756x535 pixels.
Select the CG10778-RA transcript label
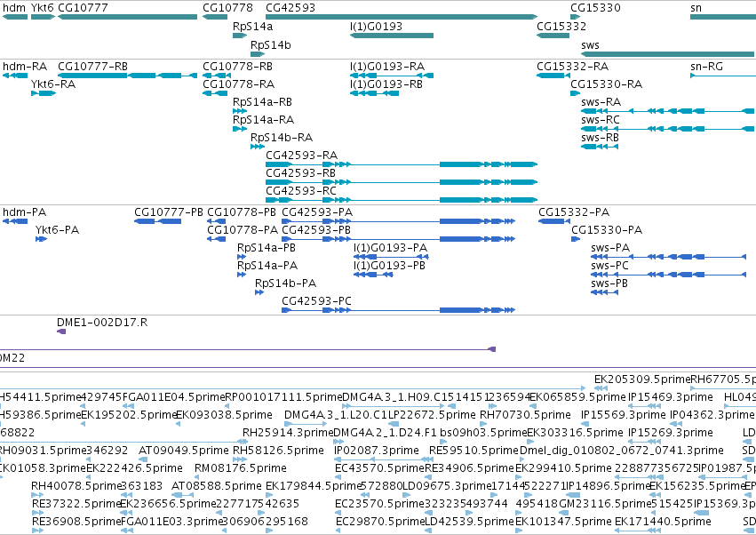[238, 84]
